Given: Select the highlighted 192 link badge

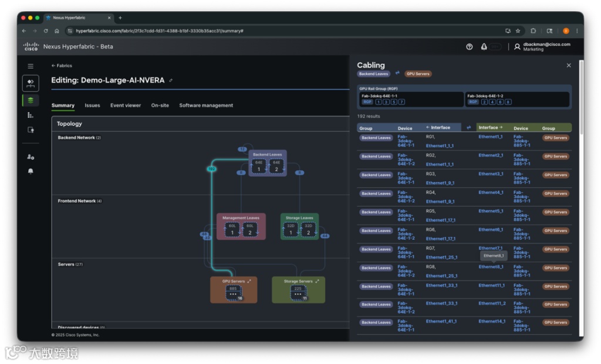Looking at the screenshot, I should [211, 169].
